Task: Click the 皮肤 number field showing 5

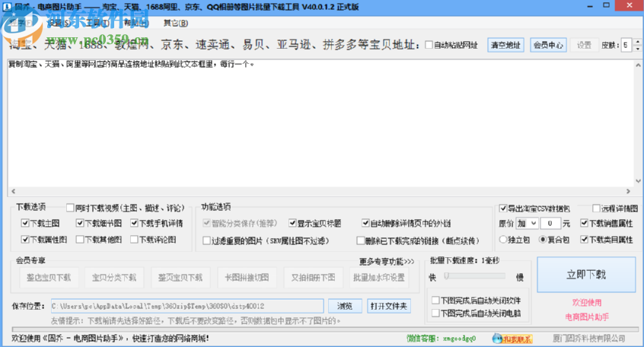Action: pos(627,45)
